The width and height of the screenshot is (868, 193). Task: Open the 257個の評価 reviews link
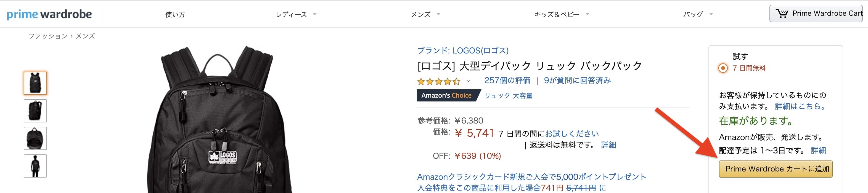(x=507, y=81)
